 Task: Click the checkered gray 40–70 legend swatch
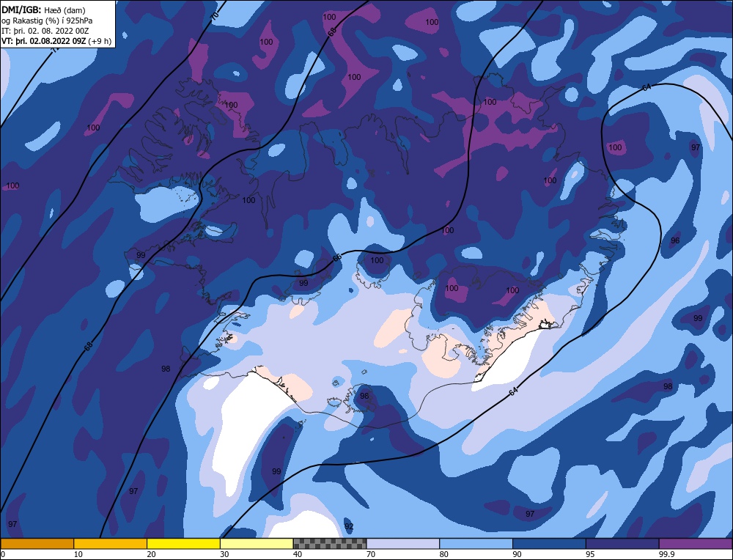pos(330,543)
